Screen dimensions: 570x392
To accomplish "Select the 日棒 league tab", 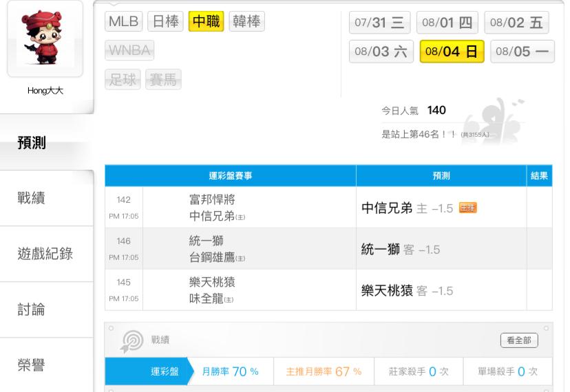I will point(165,21).
